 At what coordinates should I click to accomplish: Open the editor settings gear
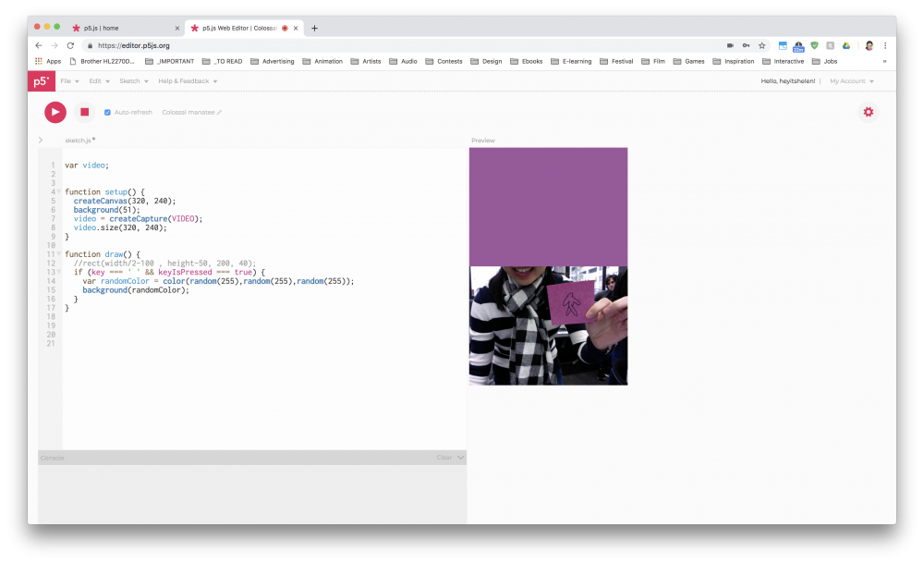click(868, 112)
